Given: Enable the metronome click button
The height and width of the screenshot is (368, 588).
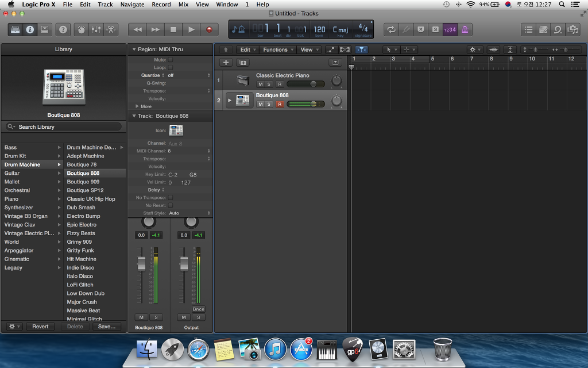Looking at the screenshot, I should [465, 29].
